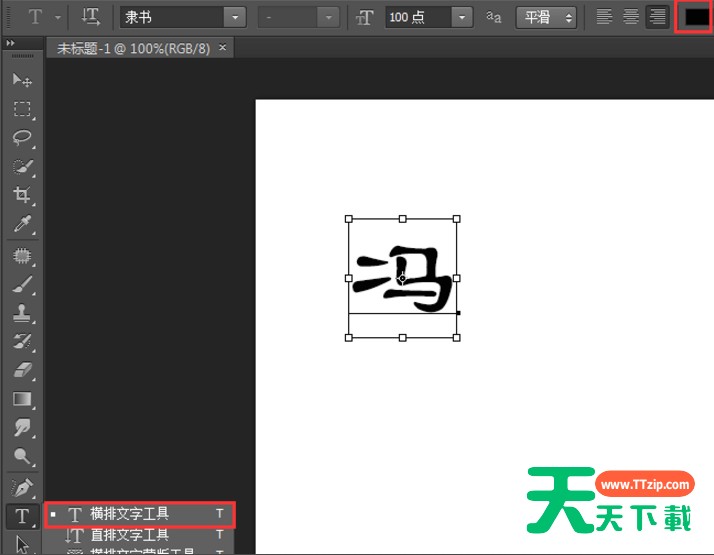The height and width of the screenshot is (555, 714).
Task: Select the Brush tool
Action: pos(22,284)
